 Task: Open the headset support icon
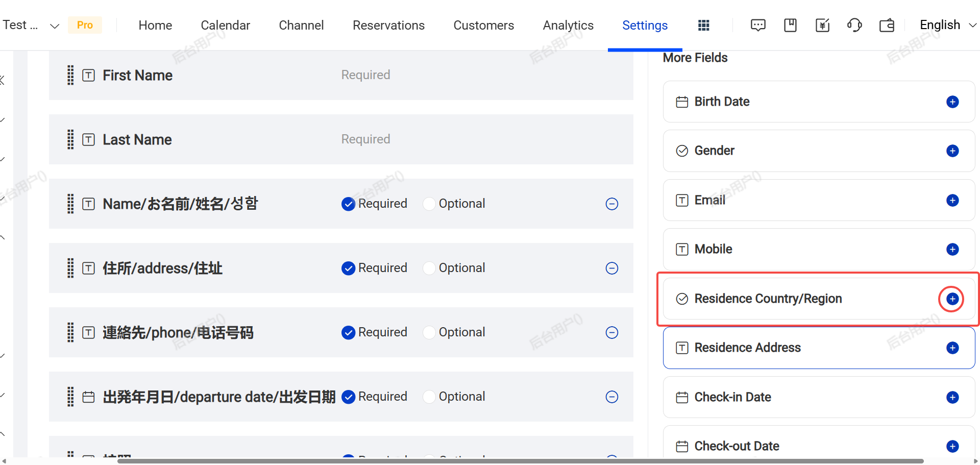click(854, 25)
